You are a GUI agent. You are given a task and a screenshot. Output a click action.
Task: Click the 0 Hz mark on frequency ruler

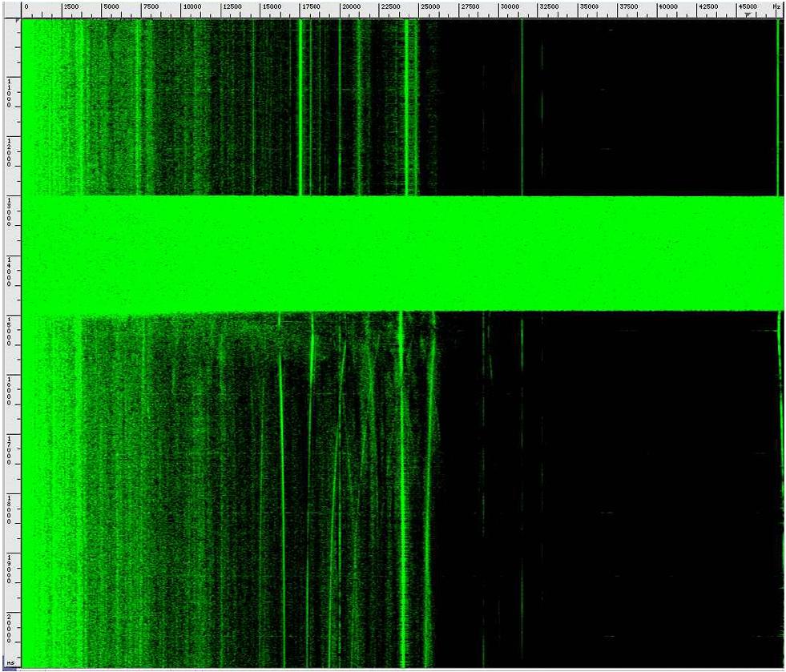click(26, 8)
